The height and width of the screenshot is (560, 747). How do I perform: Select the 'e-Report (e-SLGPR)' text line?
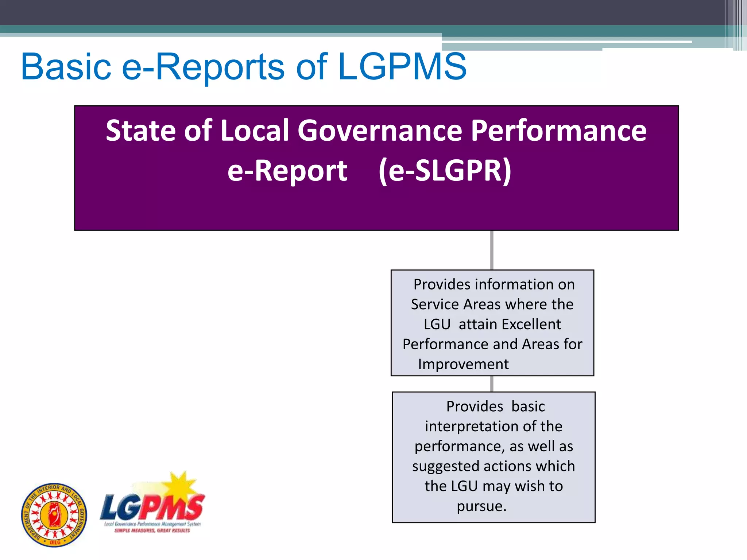pyautogui.click(x=369, y=170)
